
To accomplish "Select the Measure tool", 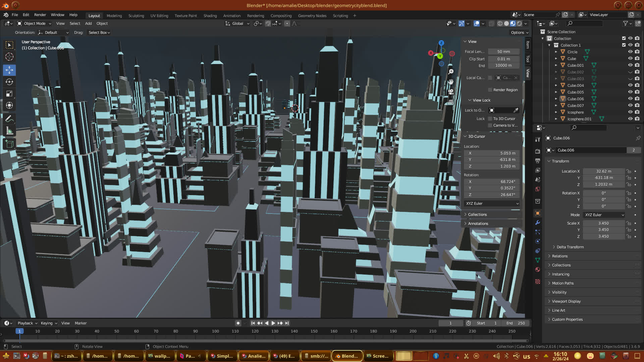I will point(9,131).
